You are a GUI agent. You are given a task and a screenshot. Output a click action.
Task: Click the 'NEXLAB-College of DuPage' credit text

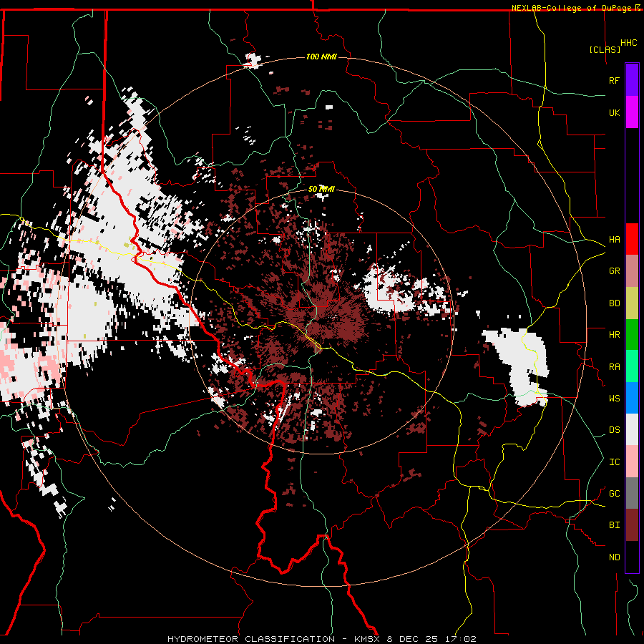pyautogui.click(x=571, y=8)
